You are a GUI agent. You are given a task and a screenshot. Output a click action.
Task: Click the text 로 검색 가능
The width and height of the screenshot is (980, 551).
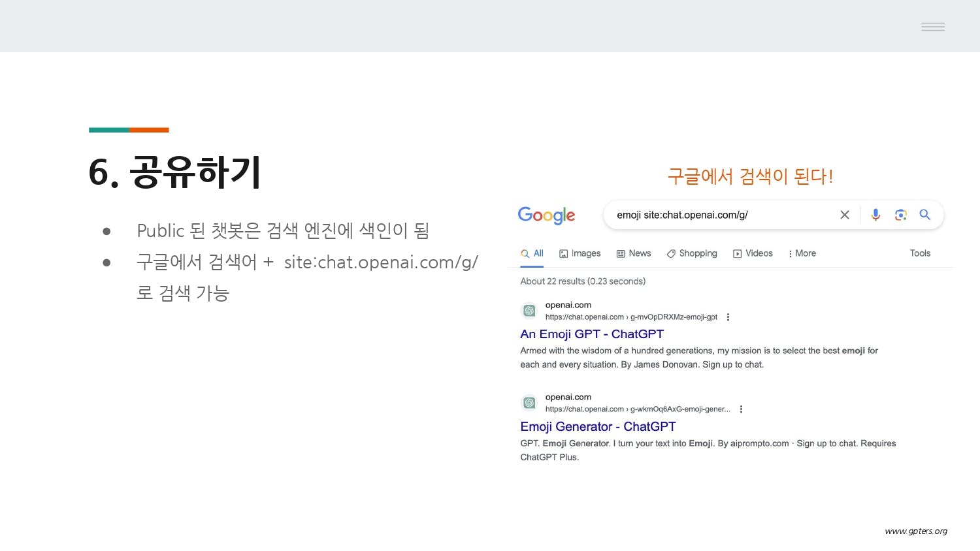pyautogui.click(x=183, y=293)
